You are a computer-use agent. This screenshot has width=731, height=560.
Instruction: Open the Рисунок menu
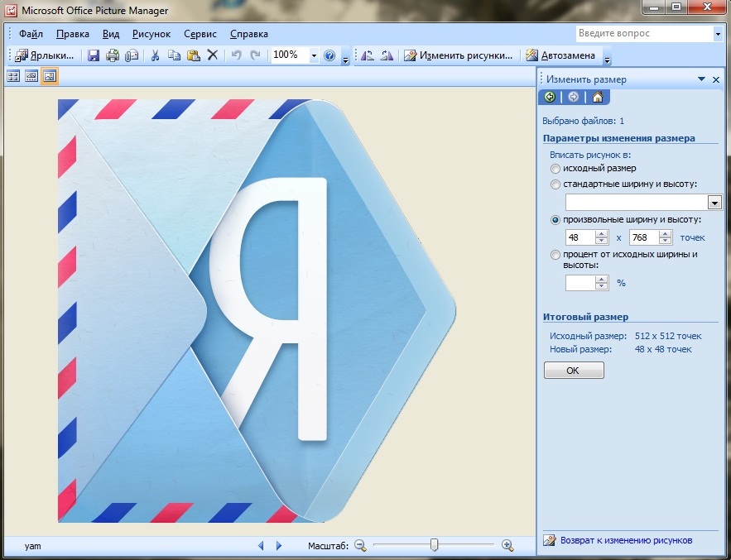pyautogui.click(x=151, y=34)
